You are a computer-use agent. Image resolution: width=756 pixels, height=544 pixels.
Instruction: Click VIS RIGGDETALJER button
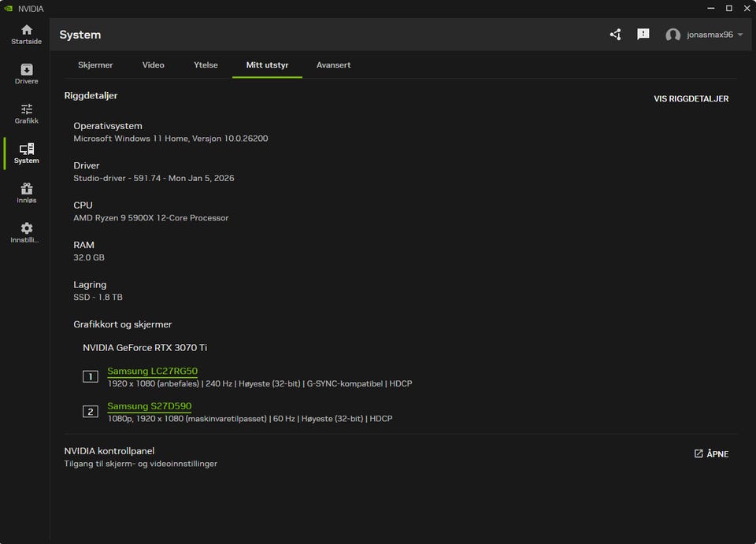pos(691,98)
